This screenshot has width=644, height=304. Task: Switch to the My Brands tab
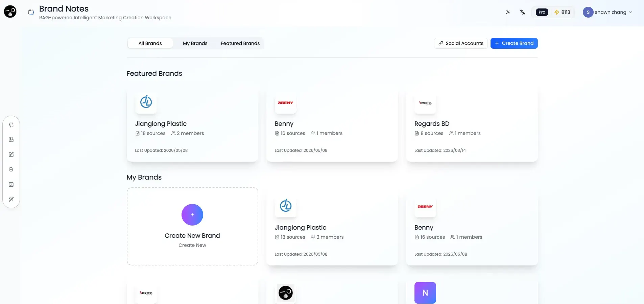[x=195, y=43]
